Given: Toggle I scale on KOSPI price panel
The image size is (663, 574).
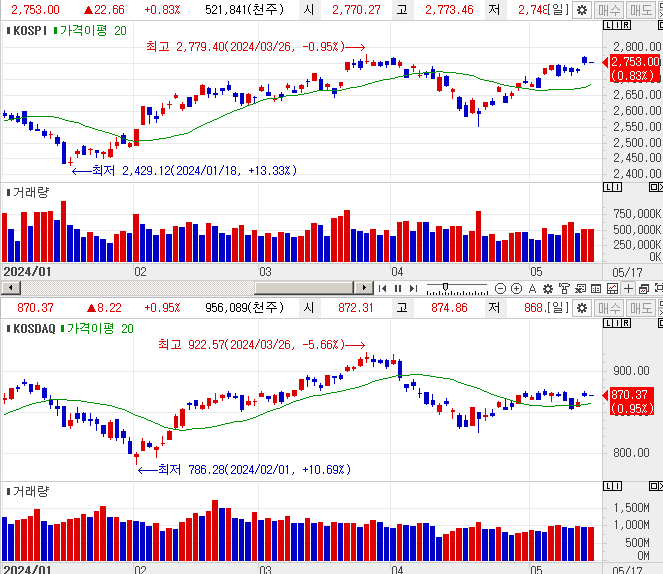Looking at the screenshot, I should coord(617,25).
